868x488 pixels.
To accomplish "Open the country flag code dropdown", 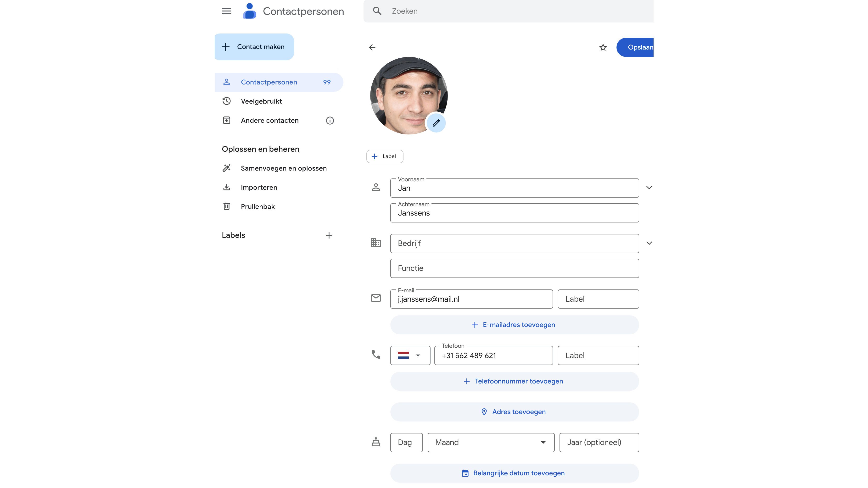I will coord(410,355).
